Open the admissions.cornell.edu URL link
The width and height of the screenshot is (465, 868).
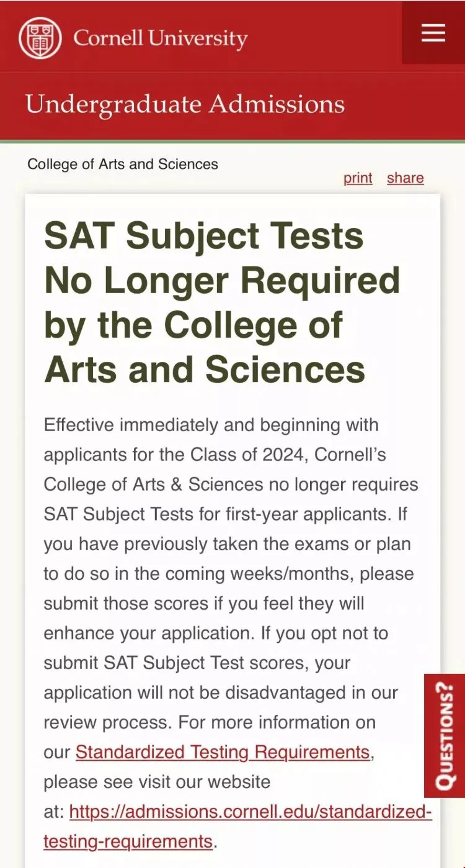click(250, 812)
